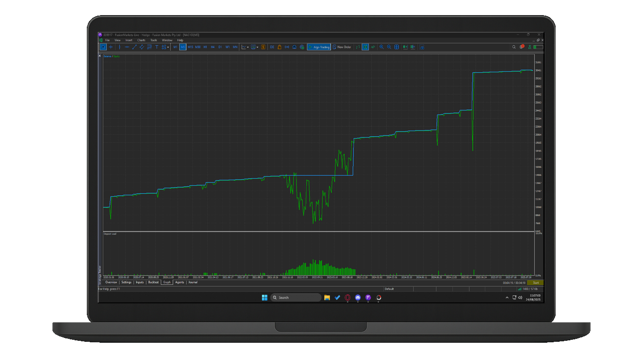Screen dimensions: 644x362
Task: Toggle chart auto scroll icon
Action: (405, 47)
